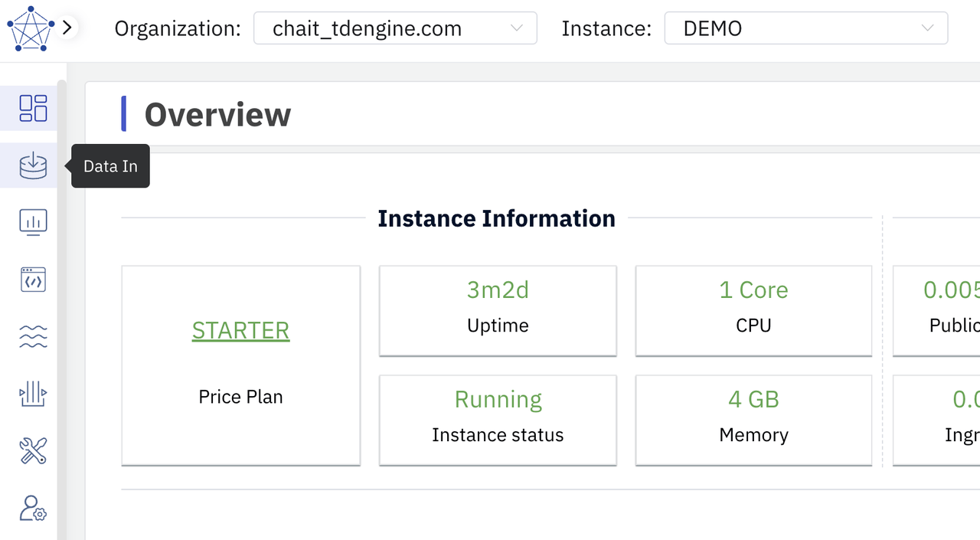980x540 pixels.
Task: Select the Uptime 3m2d card
Action: pos(498,310)
